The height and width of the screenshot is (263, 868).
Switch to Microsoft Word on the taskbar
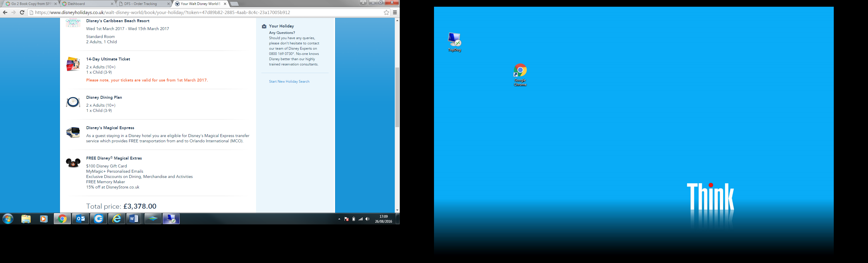point(134,219)
